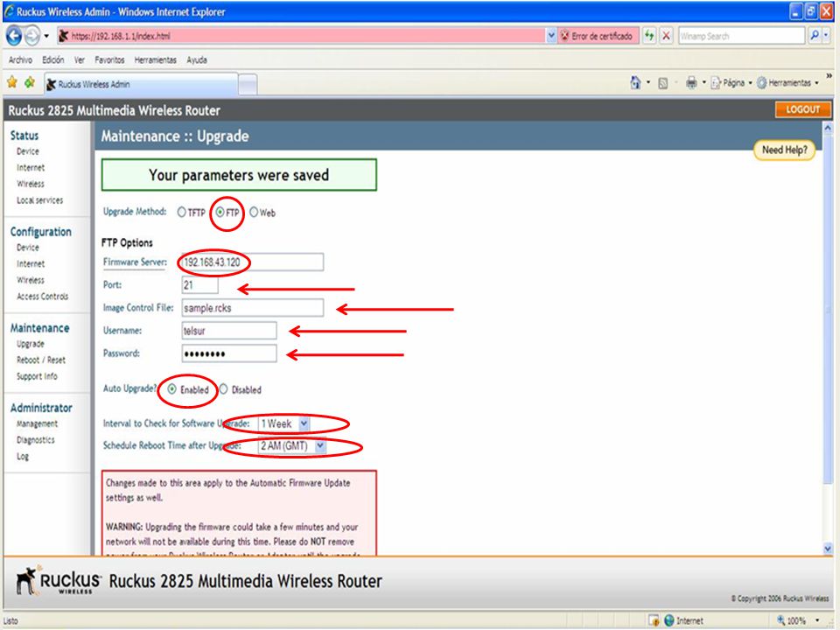
Task: Open Management under Administrator
Action: pos(37,423)
